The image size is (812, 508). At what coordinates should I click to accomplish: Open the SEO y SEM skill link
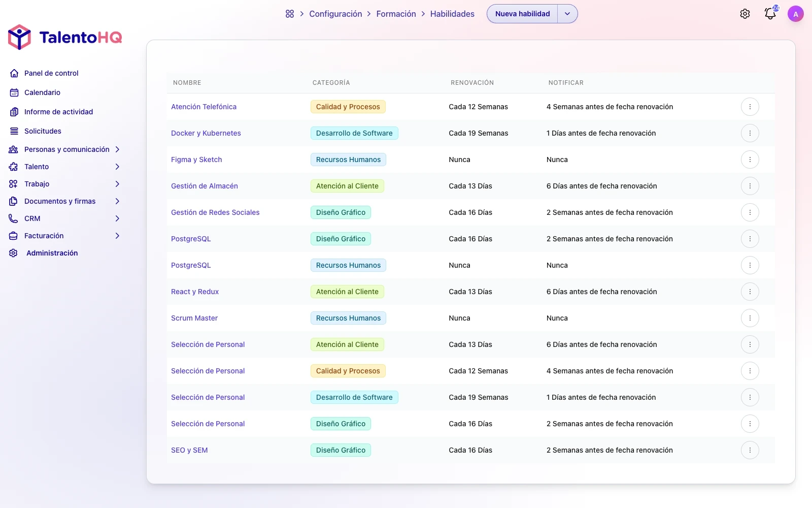(189, 450)
